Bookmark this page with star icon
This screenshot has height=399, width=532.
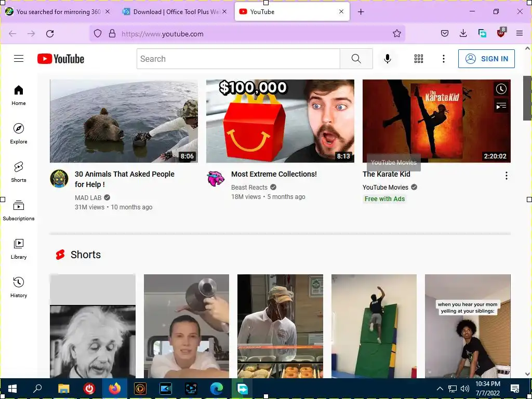point(396,33)
